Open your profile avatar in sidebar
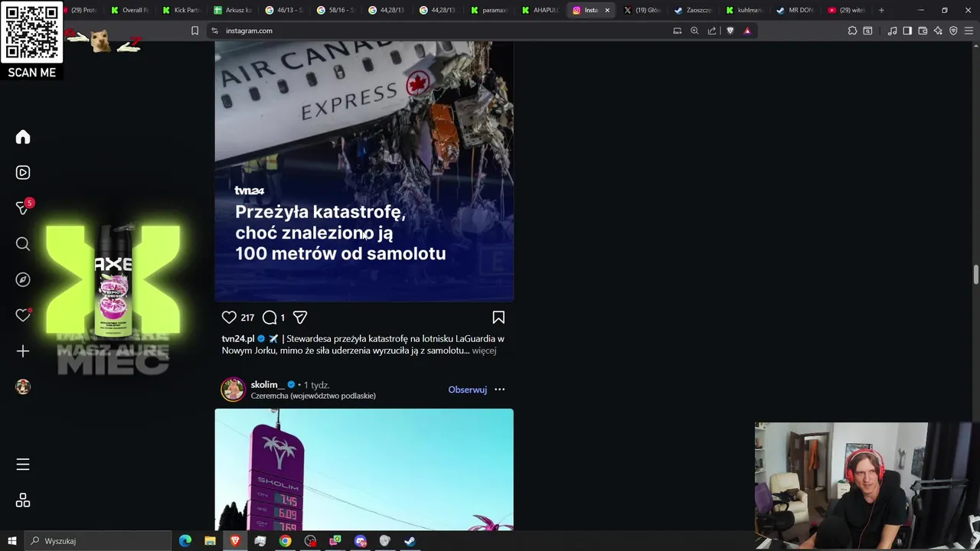 click(x=23, y=386)
